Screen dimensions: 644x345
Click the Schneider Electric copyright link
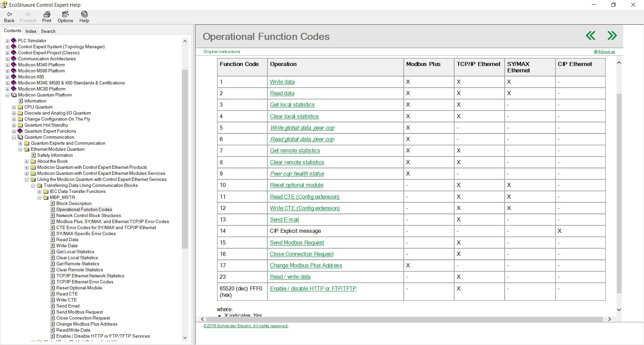click(x=246, y=326)
